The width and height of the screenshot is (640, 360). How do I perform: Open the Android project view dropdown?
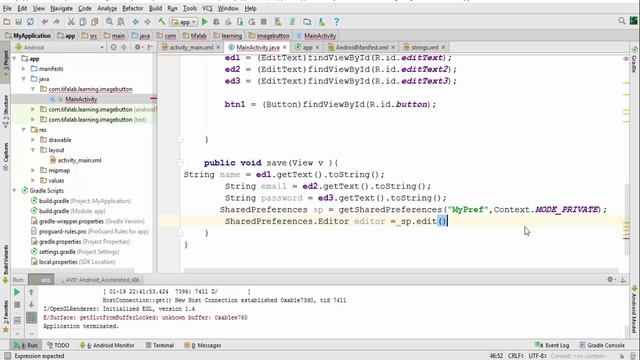60,47
